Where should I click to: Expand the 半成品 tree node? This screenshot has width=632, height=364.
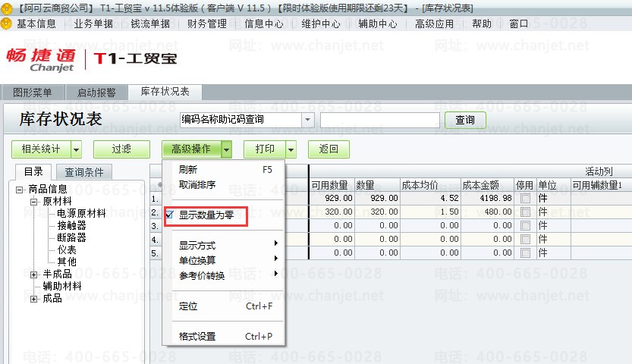34,275
